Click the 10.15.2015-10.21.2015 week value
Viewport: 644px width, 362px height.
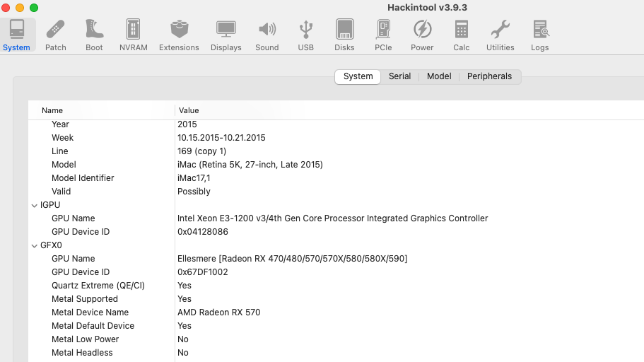tap(221, 138)
